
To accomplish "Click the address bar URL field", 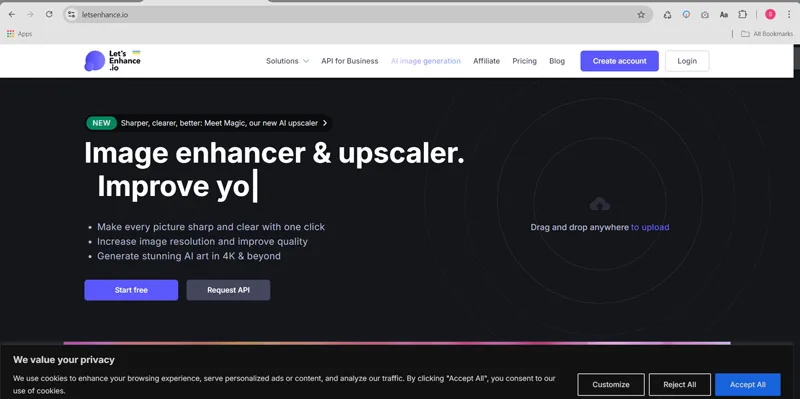I will [357, 15].
